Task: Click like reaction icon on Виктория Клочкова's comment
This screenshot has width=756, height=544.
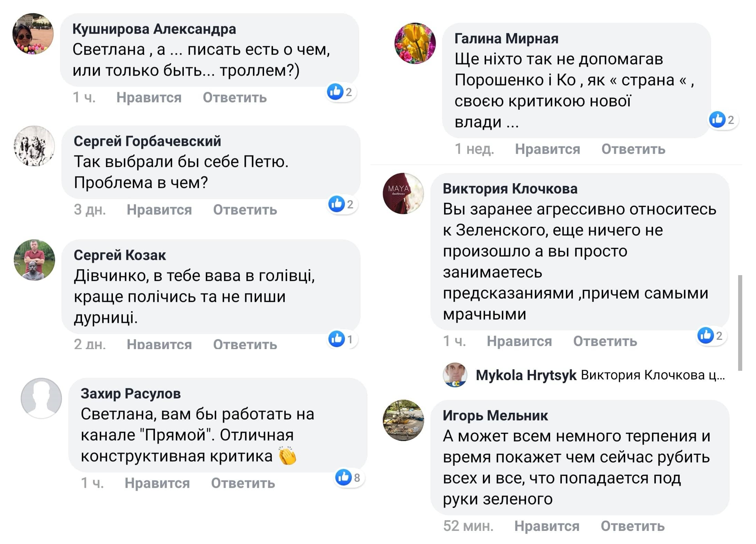Action: tap(705, 335)
